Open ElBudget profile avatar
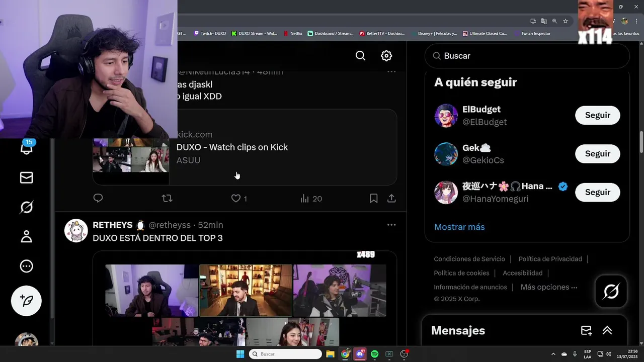Screen dimensions: 644x362 pos(446,116)
